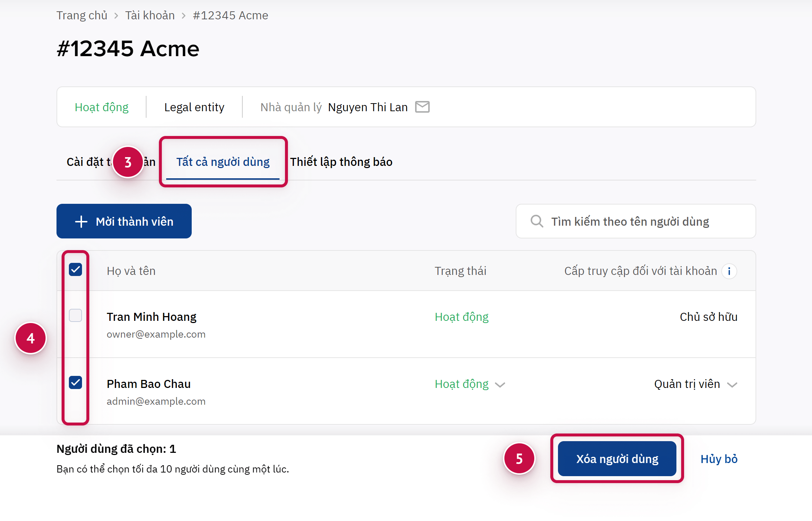The image size is (812, 521).
Task: Click the breadcrumb arrow after Tài khoản
Action: pyautogui.click(x=184, y=16)
